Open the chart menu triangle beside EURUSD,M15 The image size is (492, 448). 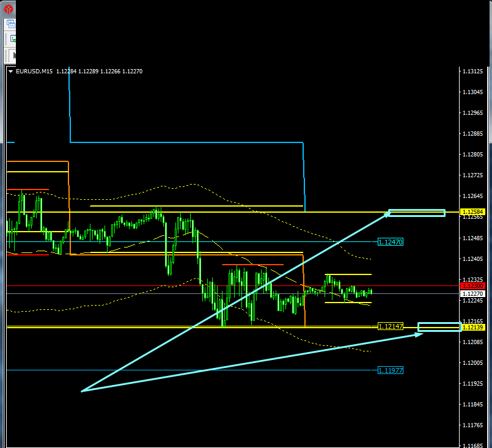10,72
